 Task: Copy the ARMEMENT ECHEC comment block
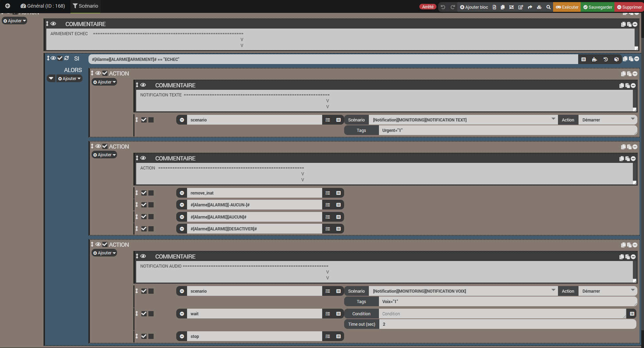(623, 24)
